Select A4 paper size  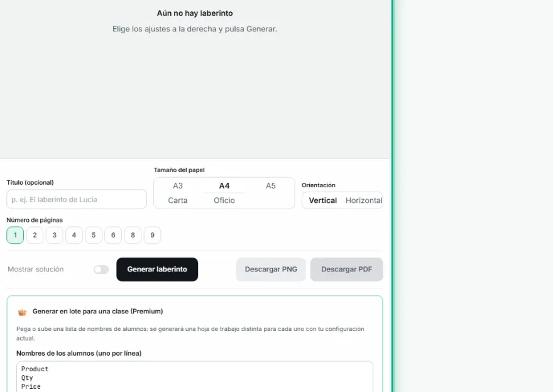coord(224,186)
